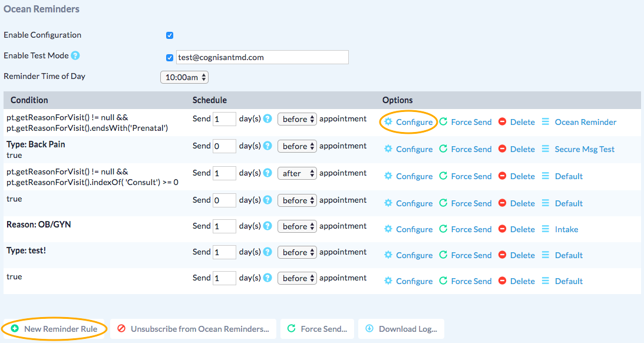The height and width of the screenshot is (343, 644).
Task: Click the list icon next to Secure Msg Test
Action: pyautogui.click(x=545, y=149)
